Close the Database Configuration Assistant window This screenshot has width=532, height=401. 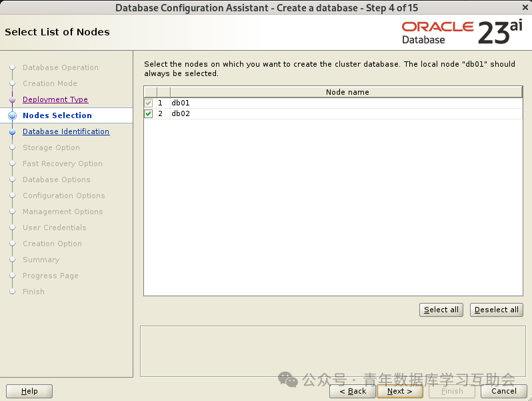coord(525,7)
